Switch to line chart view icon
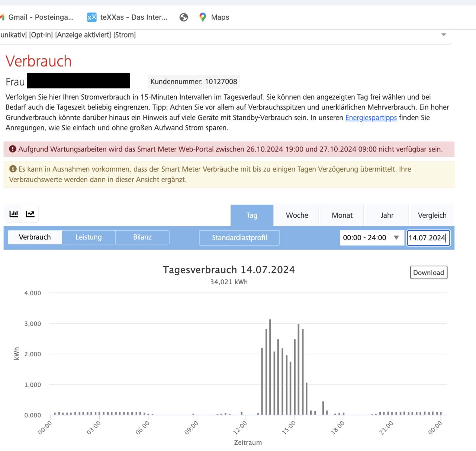 pos(30,214)
